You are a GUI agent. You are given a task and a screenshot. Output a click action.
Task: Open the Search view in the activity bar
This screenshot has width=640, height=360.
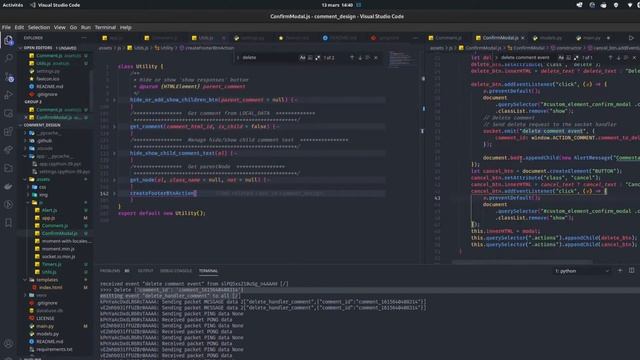pos(9,58)
